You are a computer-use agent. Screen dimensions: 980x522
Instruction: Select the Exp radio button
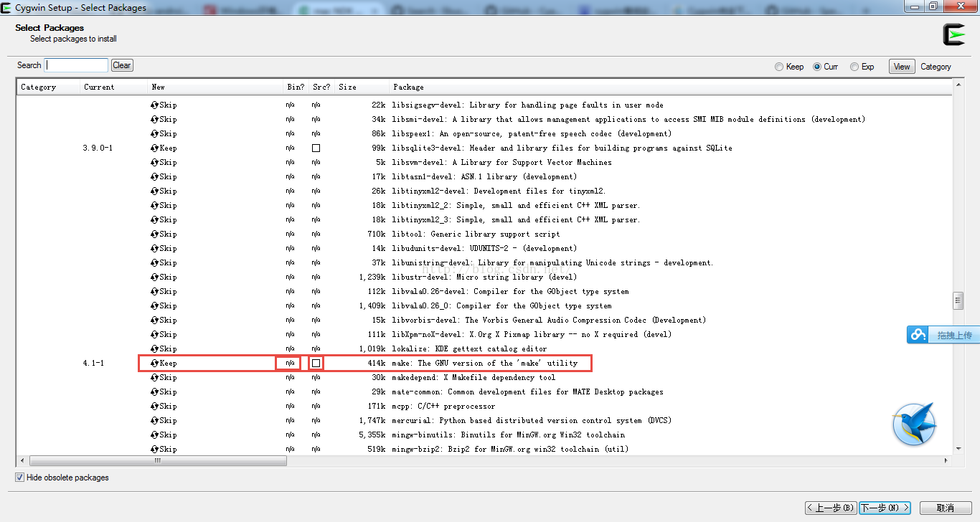(854, 67)
